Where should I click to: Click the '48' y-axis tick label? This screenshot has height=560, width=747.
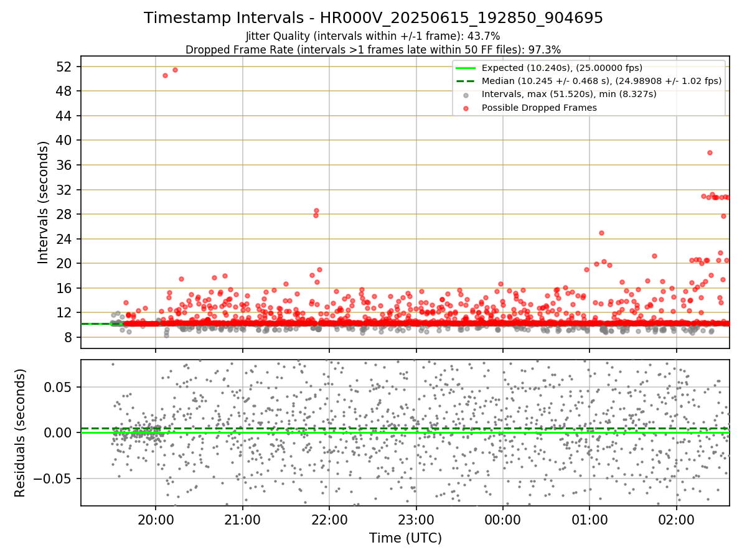pyautogui.click(x=65, y=91)
